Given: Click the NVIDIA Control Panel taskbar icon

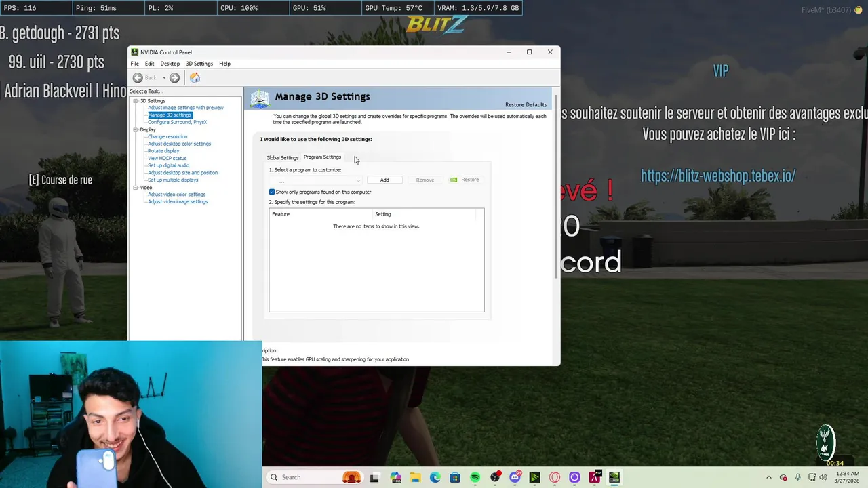Looking at the screenshot, I should [x=614, y=478].
